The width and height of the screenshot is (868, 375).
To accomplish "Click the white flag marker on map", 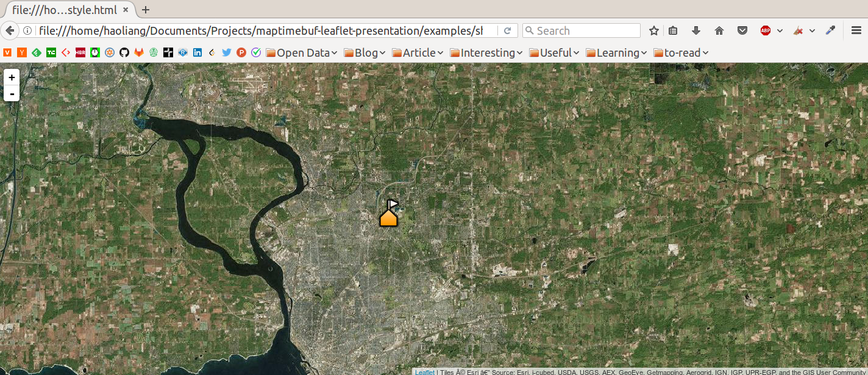I will tap(393, 204).
